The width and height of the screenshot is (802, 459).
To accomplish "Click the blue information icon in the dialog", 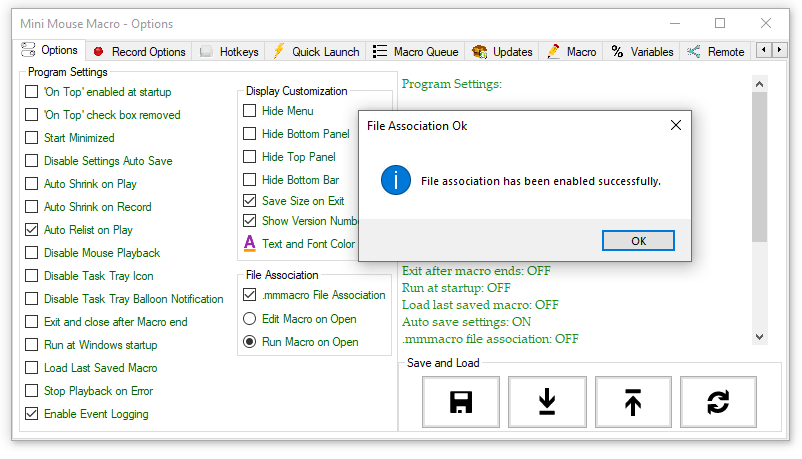I will tap(395, 180).
